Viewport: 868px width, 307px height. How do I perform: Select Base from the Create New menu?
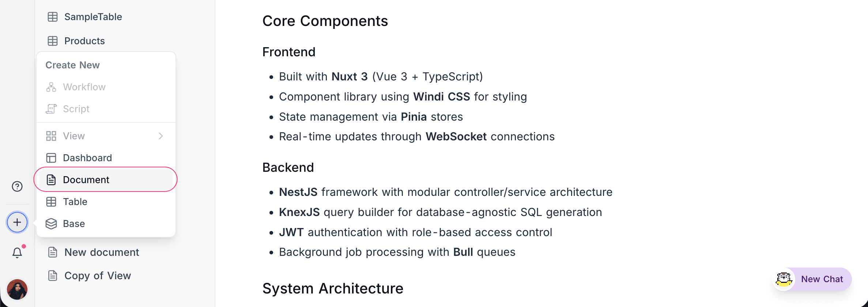[x=74, y=223]
